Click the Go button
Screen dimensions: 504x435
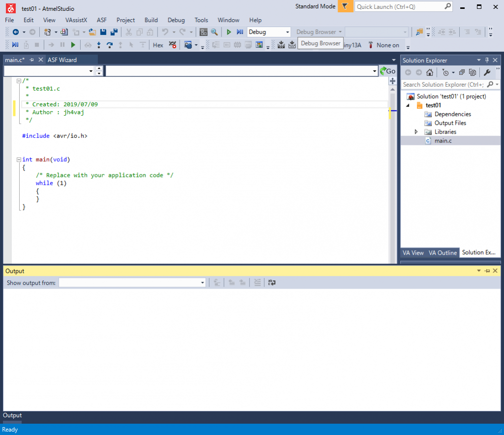387,71
